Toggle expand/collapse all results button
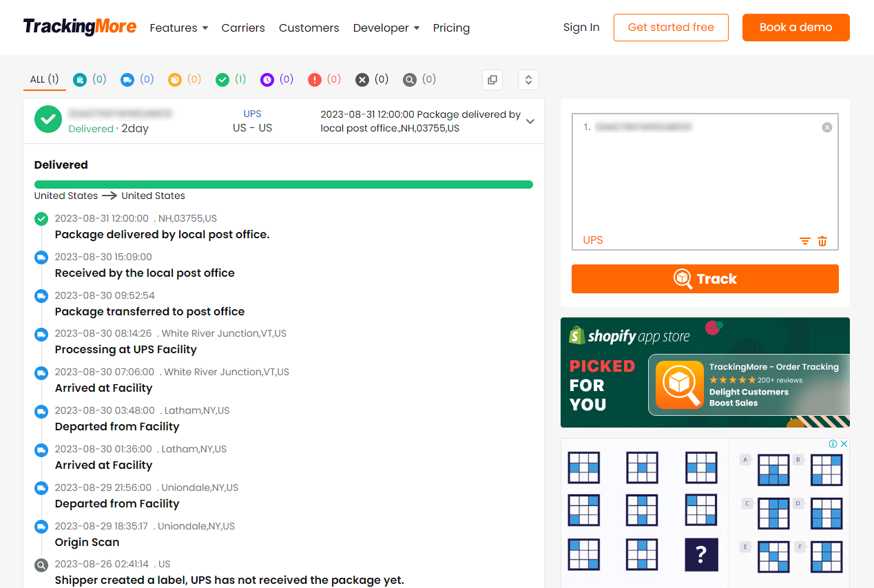The image size is (874, 588). click(x=528, y=80)
